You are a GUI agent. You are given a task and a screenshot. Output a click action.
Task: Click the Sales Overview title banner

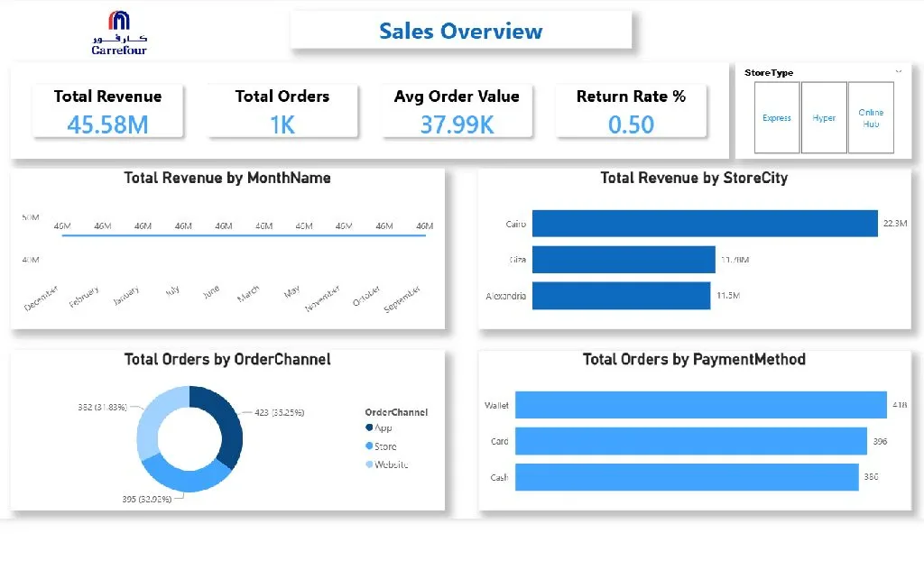pos(461,31)
